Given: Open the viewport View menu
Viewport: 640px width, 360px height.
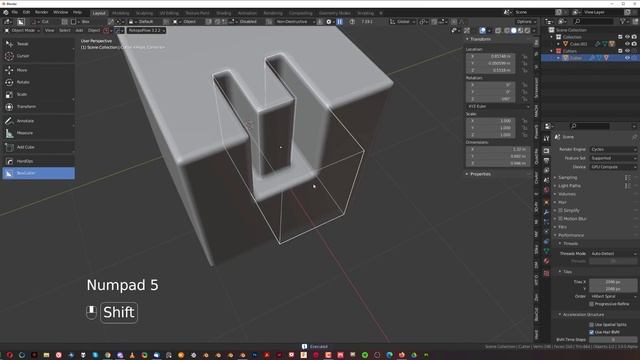Looking at the screenshot, I should coord(49,30).
